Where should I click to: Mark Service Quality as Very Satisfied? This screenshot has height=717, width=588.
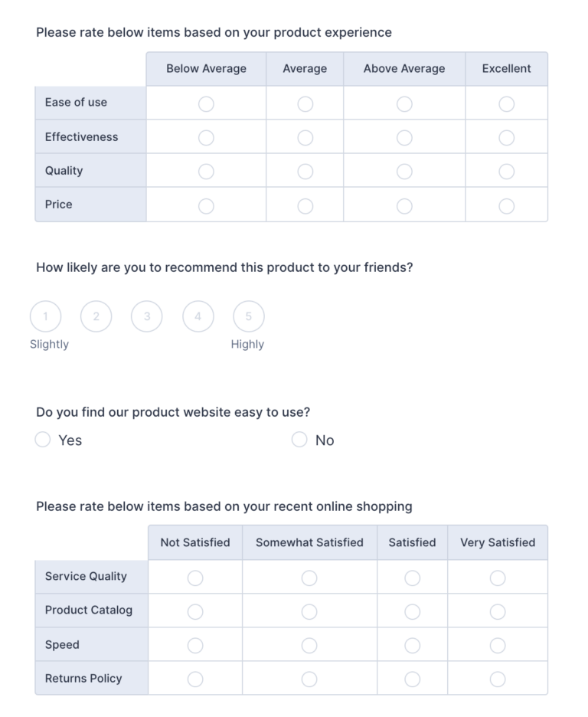(497, 578)
